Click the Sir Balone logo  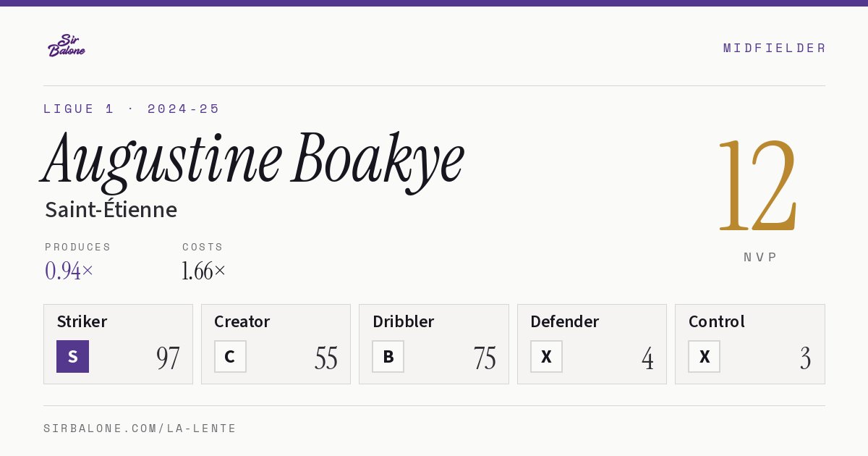67,46
